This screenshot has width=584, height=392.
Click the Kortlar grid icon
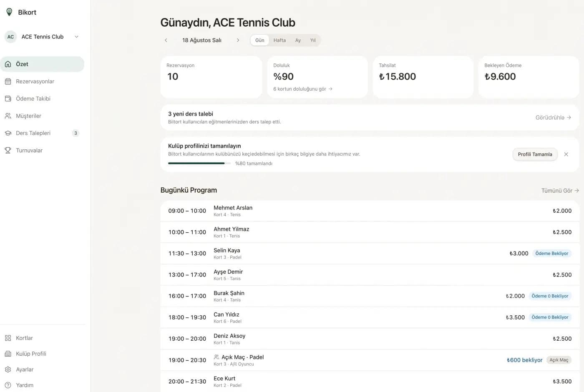(x=8, y=338)
